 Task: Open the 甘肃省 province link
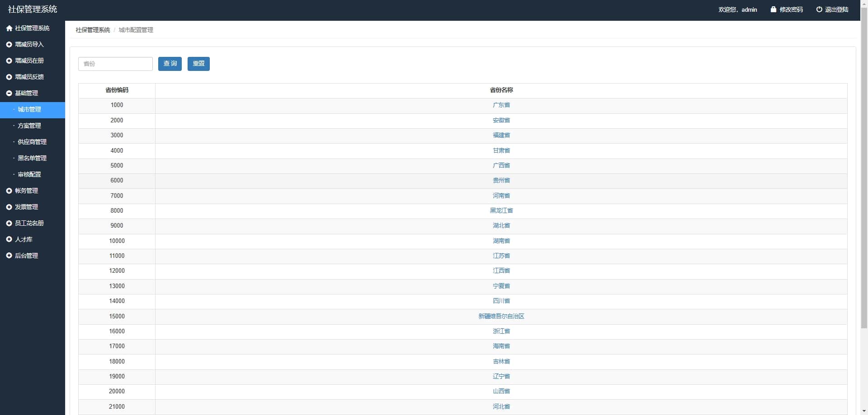(501, 150)
